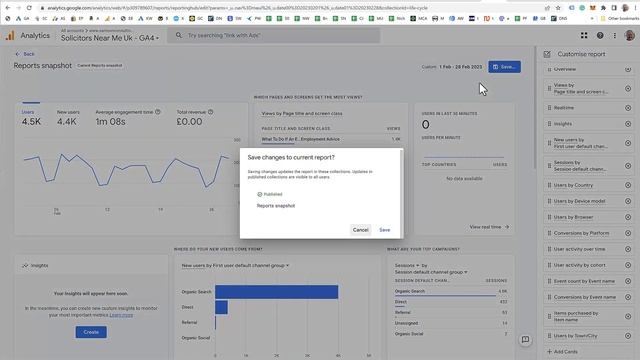Remove the Realtime card
640x360 pixels.
click(628, 108)
